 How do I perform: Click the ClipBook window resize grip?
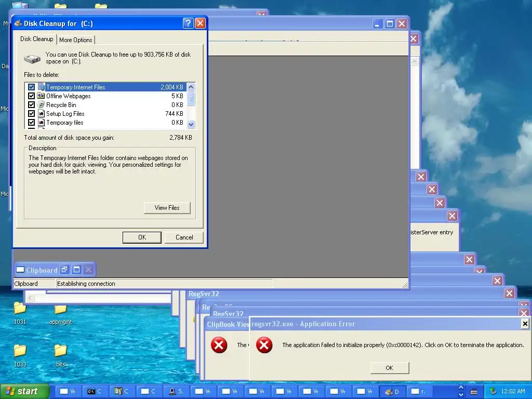(x=405, y=285)
